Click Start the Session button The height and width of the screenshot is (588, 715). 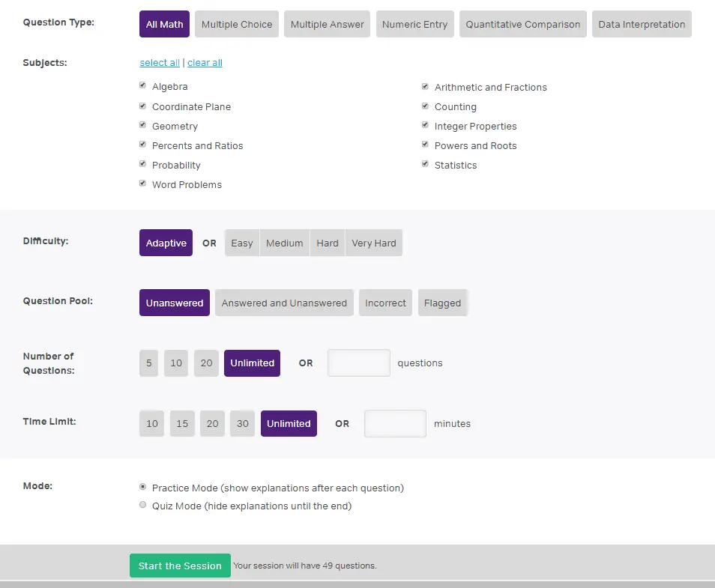tap(180, 566)
